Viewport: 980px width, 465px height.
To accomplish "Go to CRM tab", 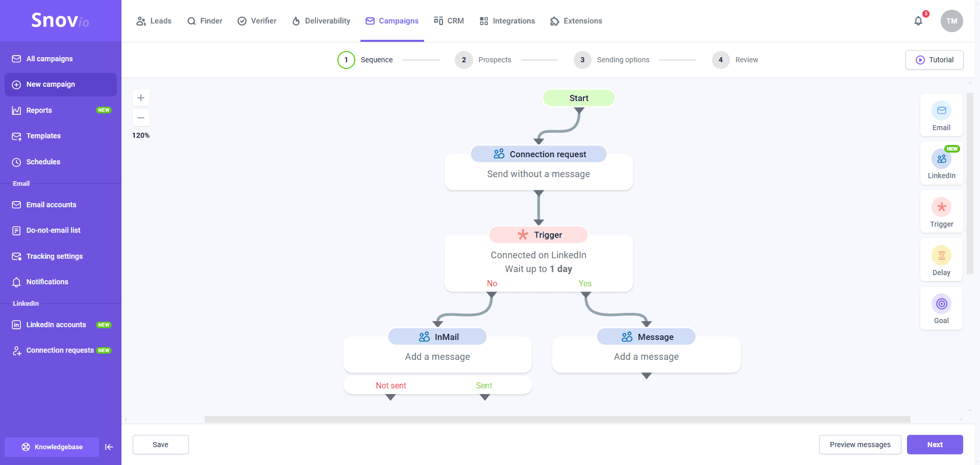I will tap(449, 21).
